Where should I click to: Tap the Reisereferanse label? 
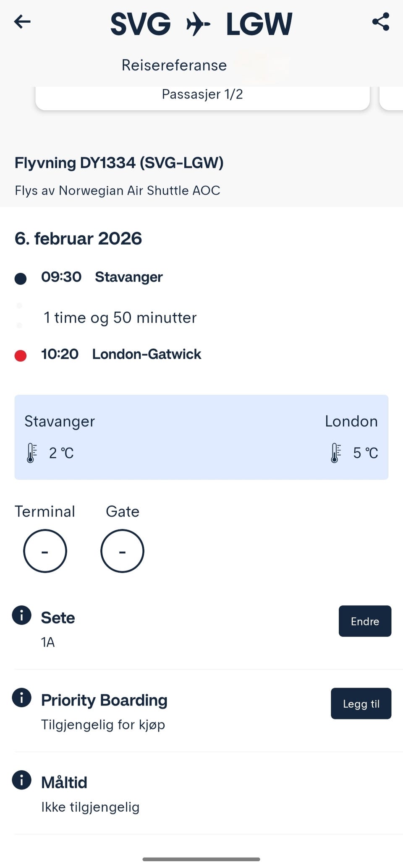tap(174, 65)
